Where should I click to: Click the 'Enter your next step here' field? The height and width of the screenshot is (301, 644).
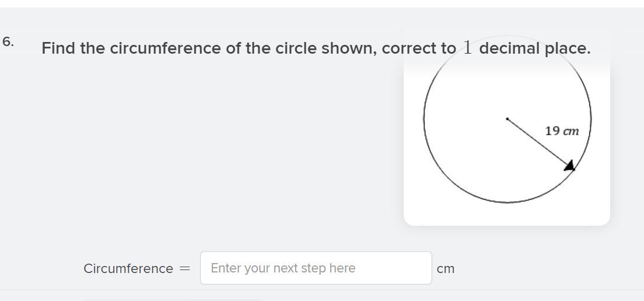coord(316,268)
